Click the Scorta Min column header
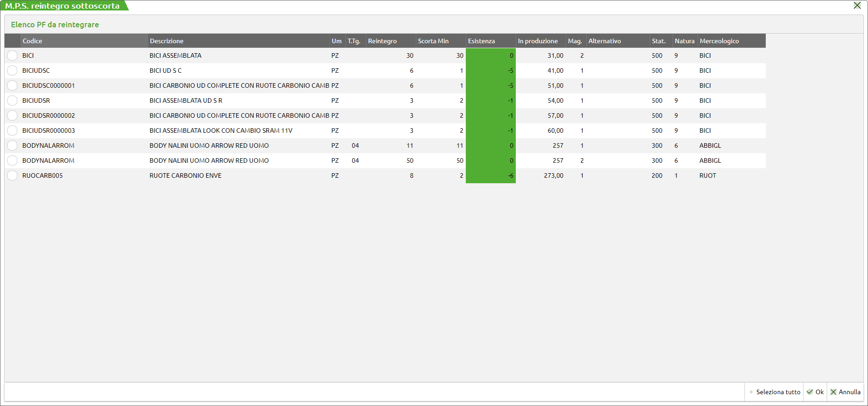Screen dimensions: 868x406 point(433,41)
